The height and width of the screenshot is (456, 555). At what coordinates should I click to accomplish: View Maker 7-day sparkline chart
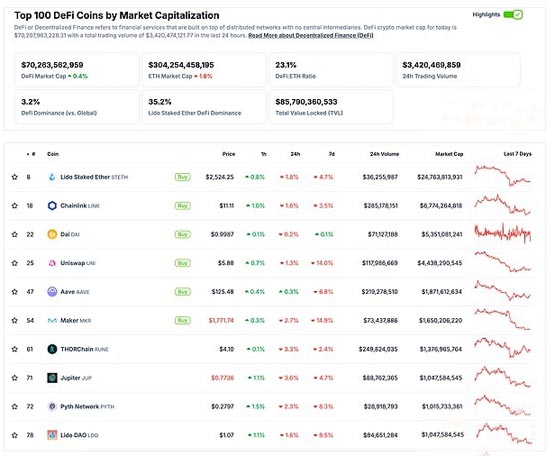[x=503, y=319]
